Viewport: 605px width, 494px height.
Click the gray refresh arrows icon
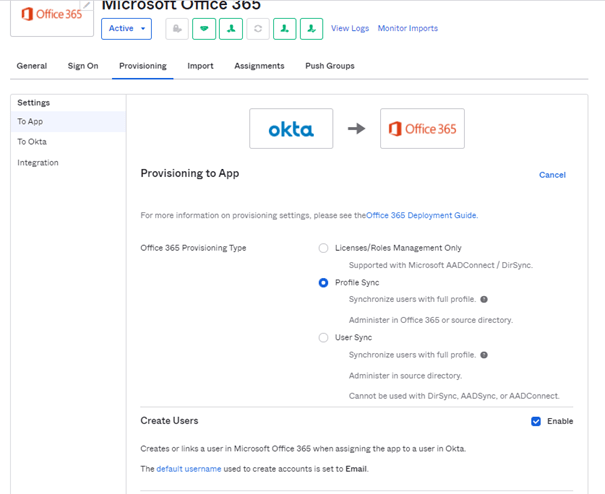258,29
